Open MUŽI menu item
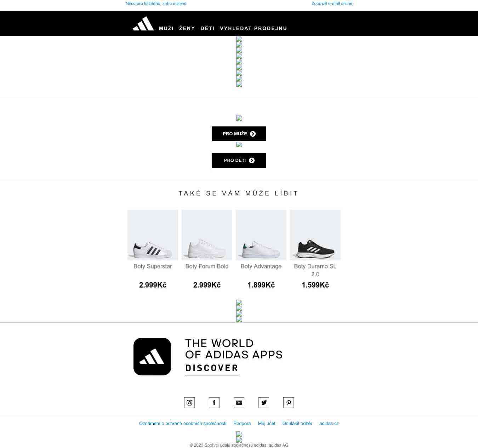 [x=166, y=28]
